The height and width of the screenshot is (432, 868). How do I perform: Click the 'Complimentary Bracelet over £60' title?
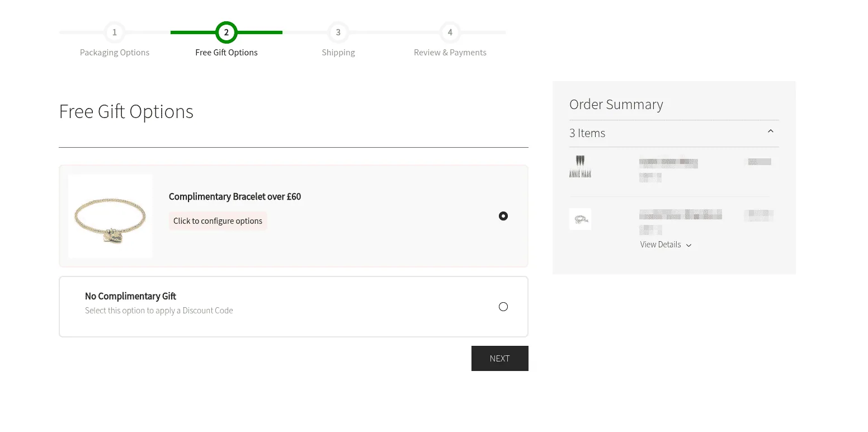(x=235, y=196)
